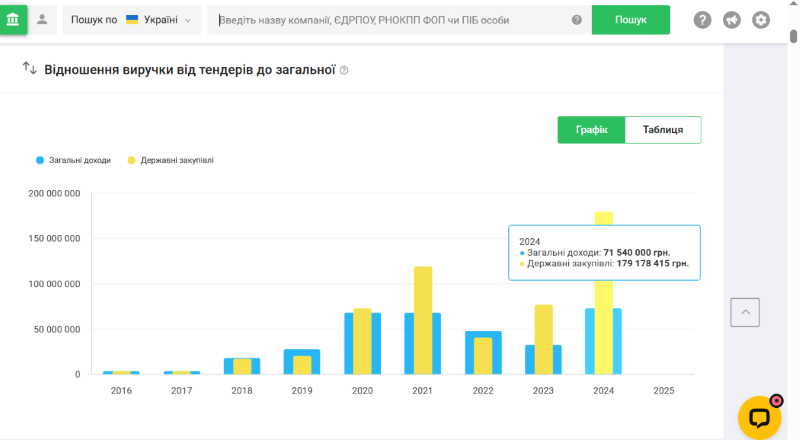Expand the Пошук по Україні dropdown

(131, 20)
